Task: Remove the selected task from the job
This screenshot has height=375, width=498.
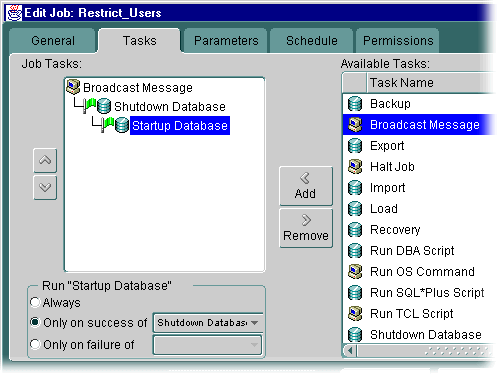Action: coord(306,228)
